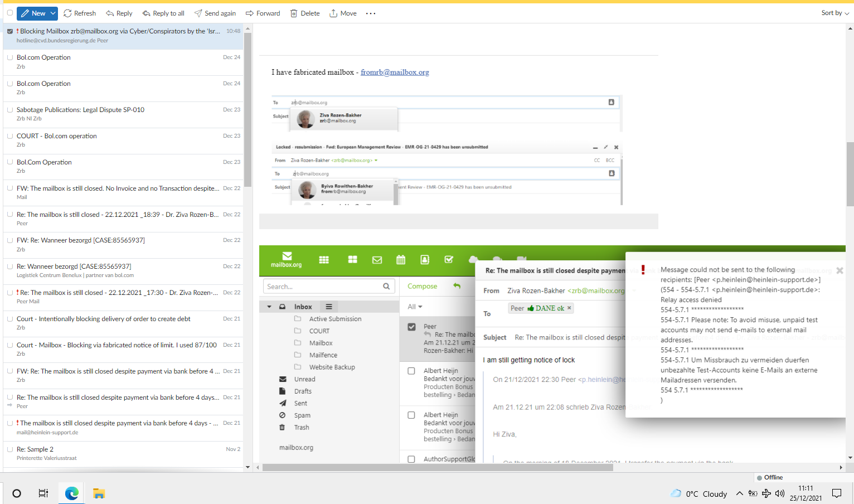Remove Peer recipient with the x icon
Viewport: 854px width, 504px height.
tap(569, 308)
